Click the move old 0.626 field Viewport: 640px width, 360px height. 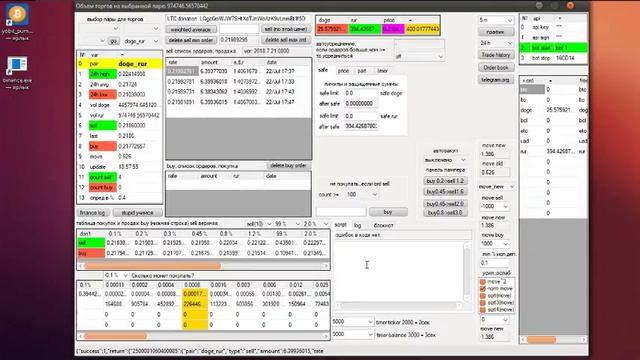(x=495, y=173)
